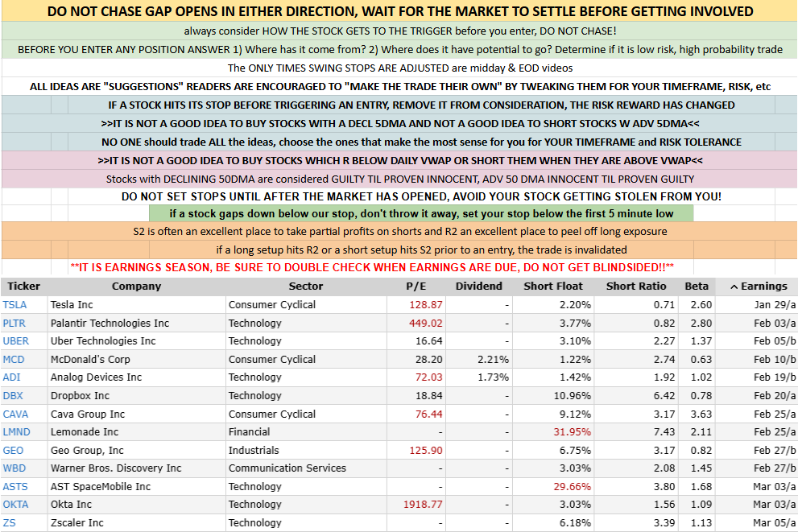Screen dimensions: 798x532
Task: Select the McDonald's Corp cell
Action: click(x=136, y=359)
